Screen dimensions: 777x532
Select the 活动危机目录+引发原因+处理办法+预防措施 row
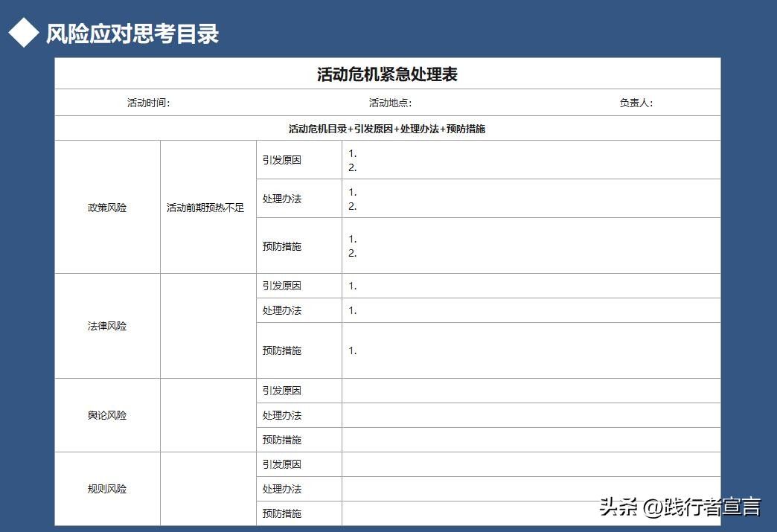point(386,127)
